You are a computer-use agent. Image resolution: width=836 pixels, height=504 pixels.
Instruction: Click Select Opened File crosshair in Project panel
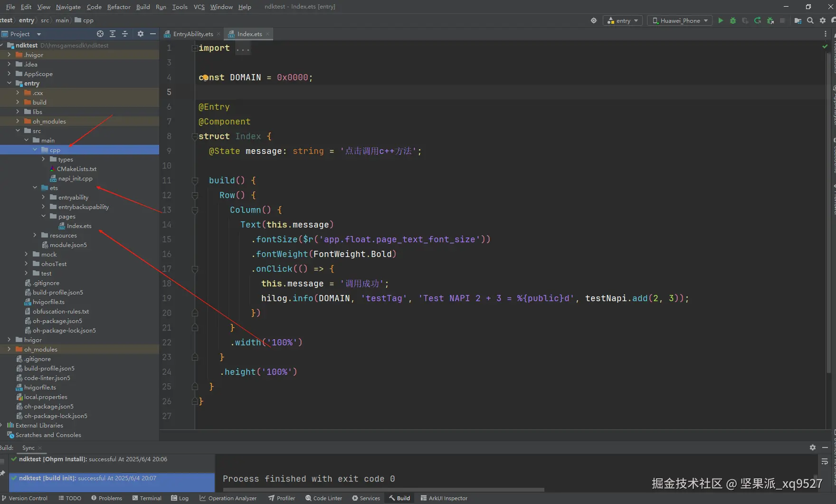tap(100, 34)
